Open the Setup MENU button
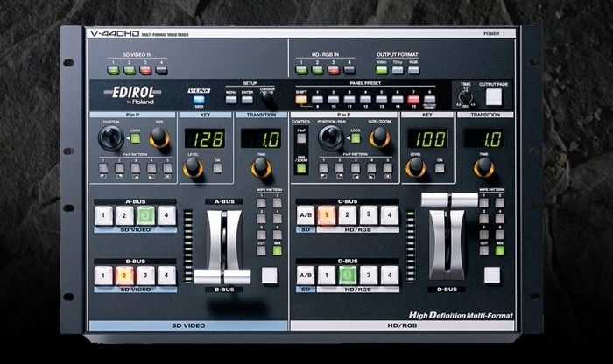Screen dimensions: 613x364 231,100
